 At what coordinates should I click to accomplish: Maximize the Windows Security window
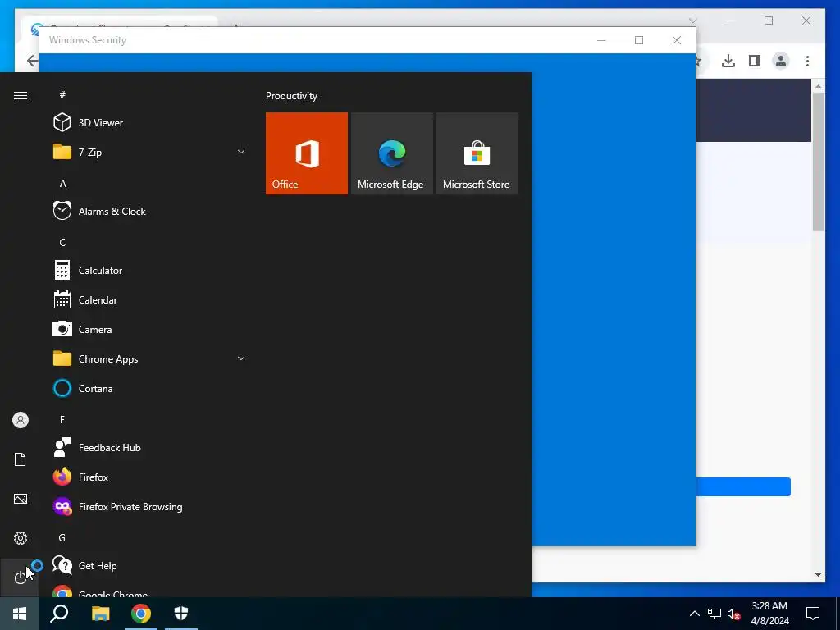click(x=638, y=40)
